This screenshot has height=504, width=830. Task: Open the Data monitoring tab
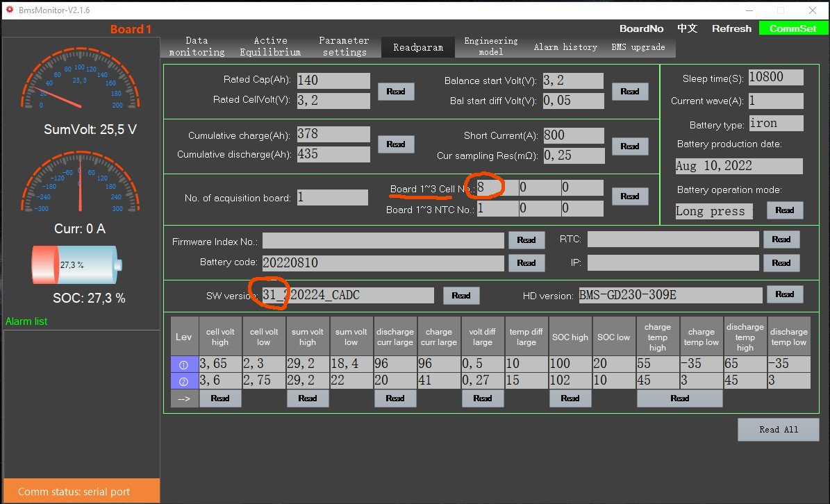click(197, 47)
